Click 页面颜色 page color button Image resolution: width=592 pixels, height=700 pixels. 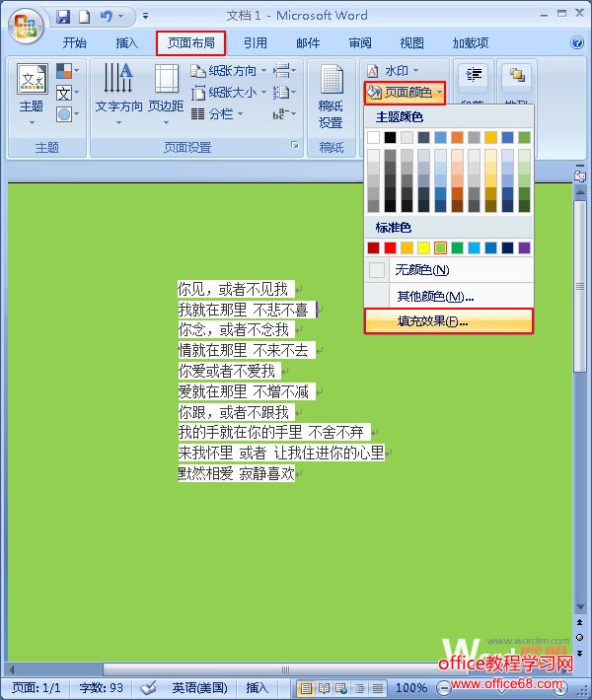[405, 93]
